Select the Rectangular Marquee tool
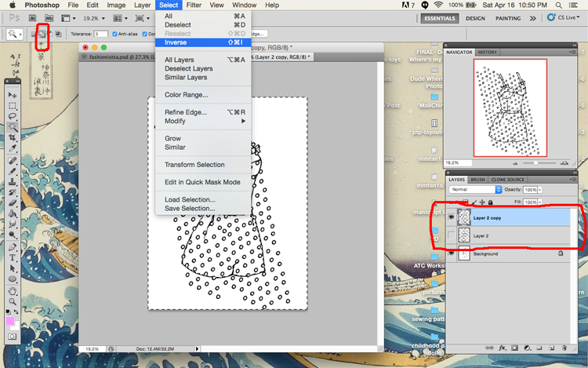The image size is (588, 368). (x=13, y=106)
